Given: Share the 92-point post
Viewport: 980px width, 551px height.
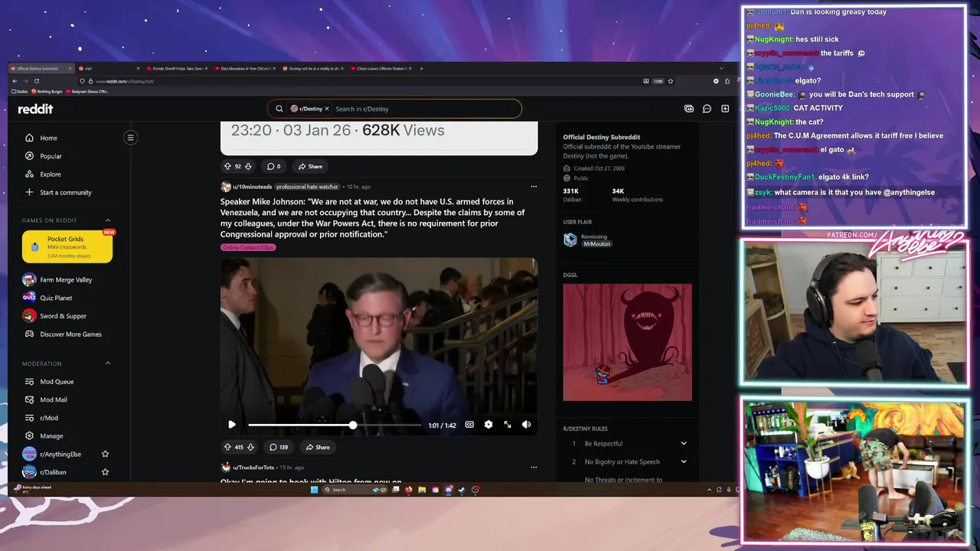Looking at the screenshot, I should (310, 166).
